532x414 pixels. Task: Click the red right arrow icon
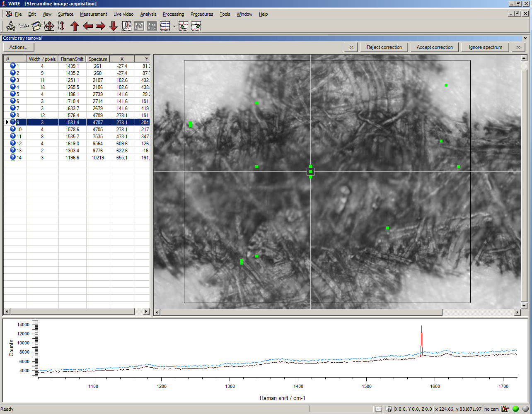click(100, 26)
